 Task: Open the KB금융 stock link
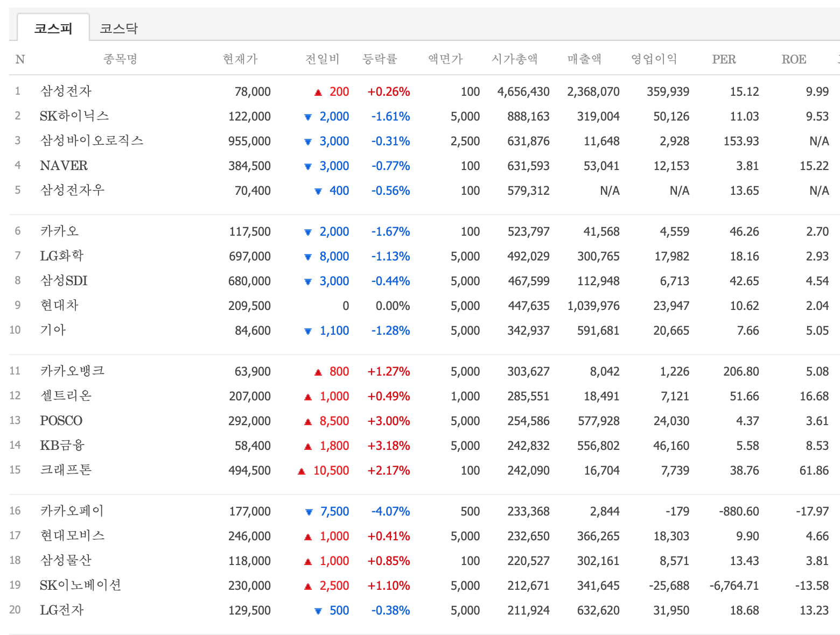coord(62,446)
